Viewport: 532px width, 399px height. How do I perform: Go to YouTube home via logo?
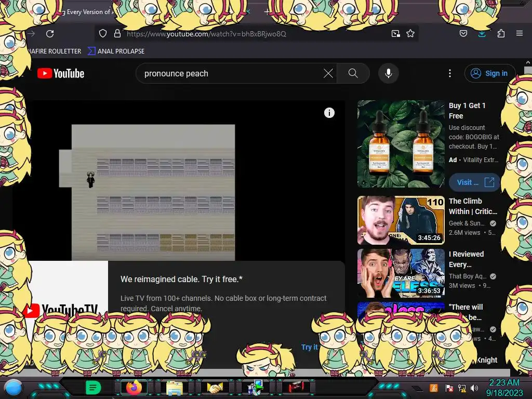[x=61, y=73]
